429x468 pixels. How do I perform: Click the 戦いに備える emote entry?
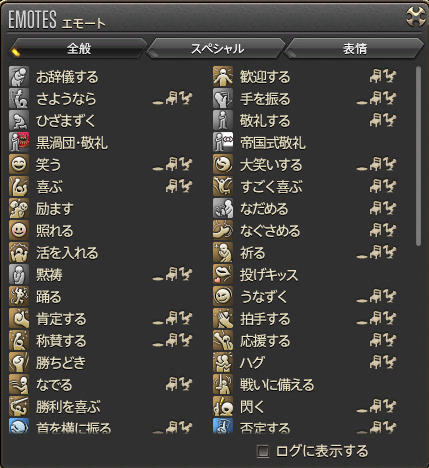pyautogui.click(x=305, y=384)
